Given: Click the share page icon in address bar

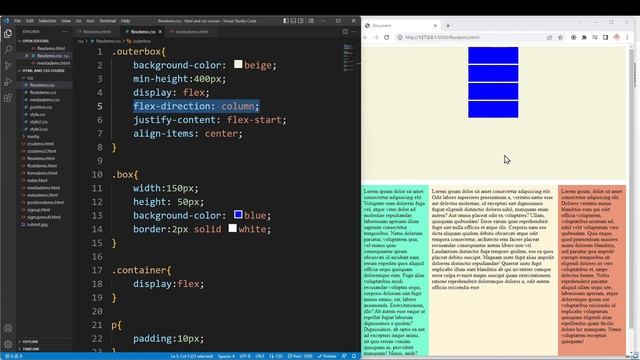Looking at the screenshot, I should click(549, 37).
